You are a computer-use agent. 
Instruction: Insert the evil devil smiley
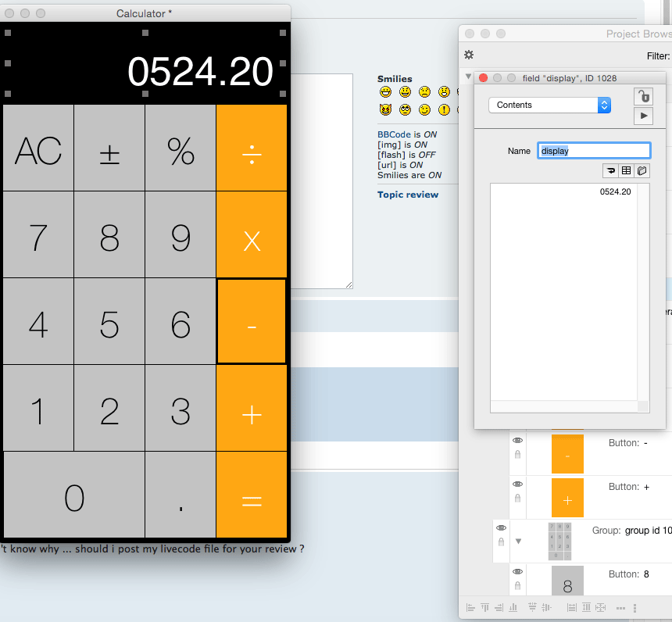pos(385,109)
